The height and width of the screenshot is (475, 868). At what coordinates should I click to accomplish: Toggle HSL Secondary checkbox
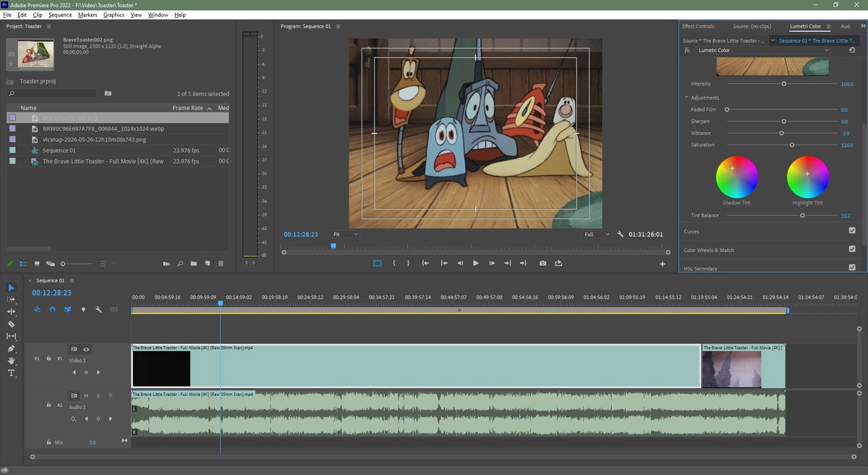[852, 267]
